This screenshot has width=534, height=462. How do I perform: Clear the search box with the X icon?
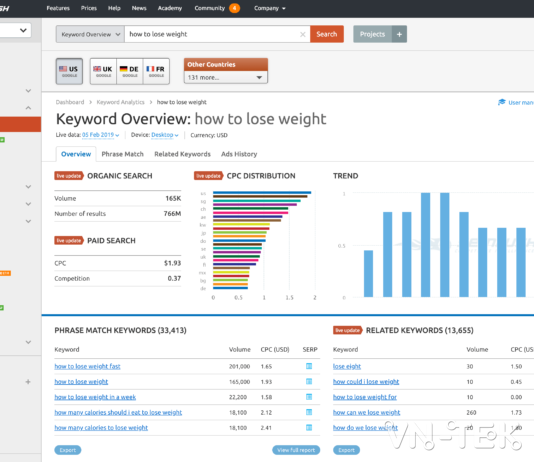click(302, 34)
